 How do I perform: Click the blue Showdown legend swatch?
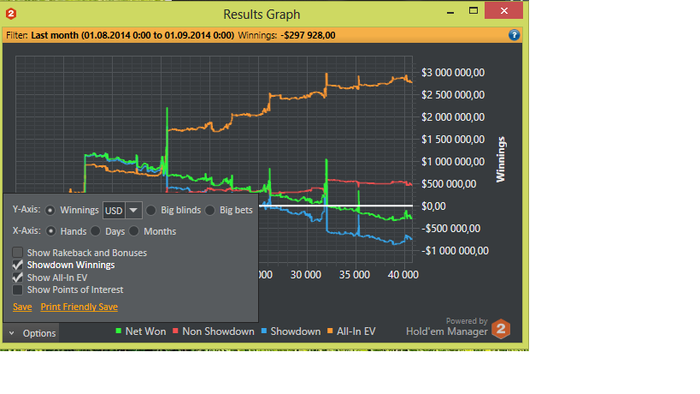[x=264, y=331]
